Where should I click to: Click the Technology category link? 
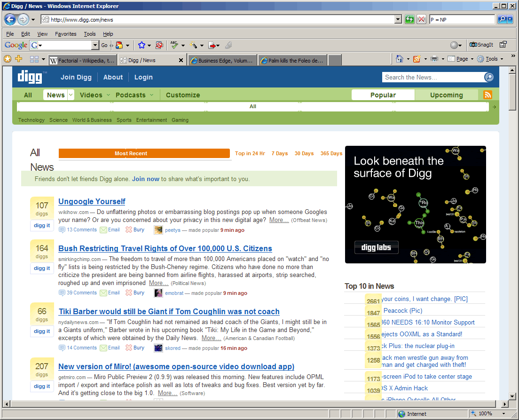tap(31, 120)
